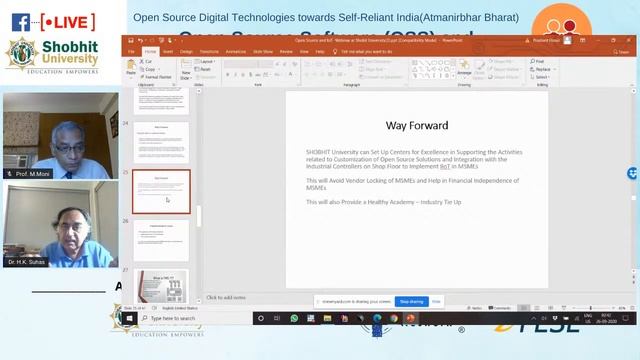Click the Normal view icon in status bar
This screenshot has width=640, height=360.
tap(524, 308)
